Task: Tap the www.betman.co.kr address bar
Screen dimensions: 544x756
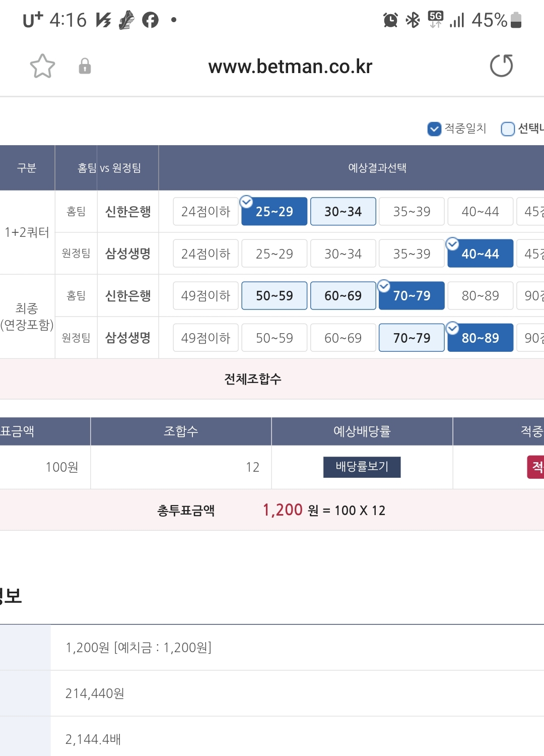Action: tap(290, 67)
